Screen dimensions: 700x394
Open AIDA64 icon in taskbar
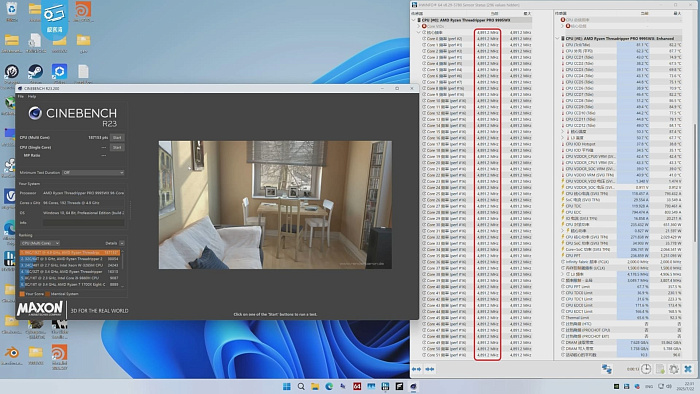click(357, 386)
